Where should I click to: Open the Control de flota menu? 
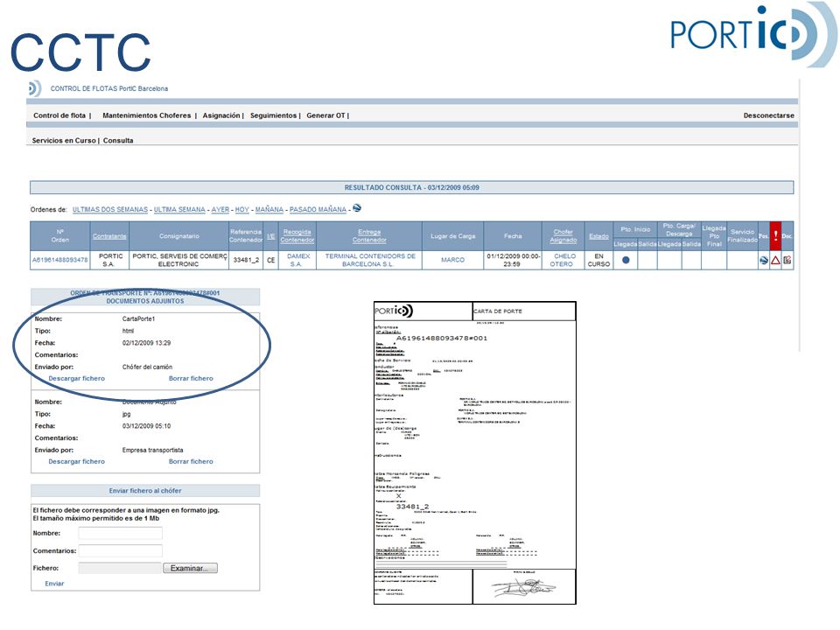tap(59, 115)
